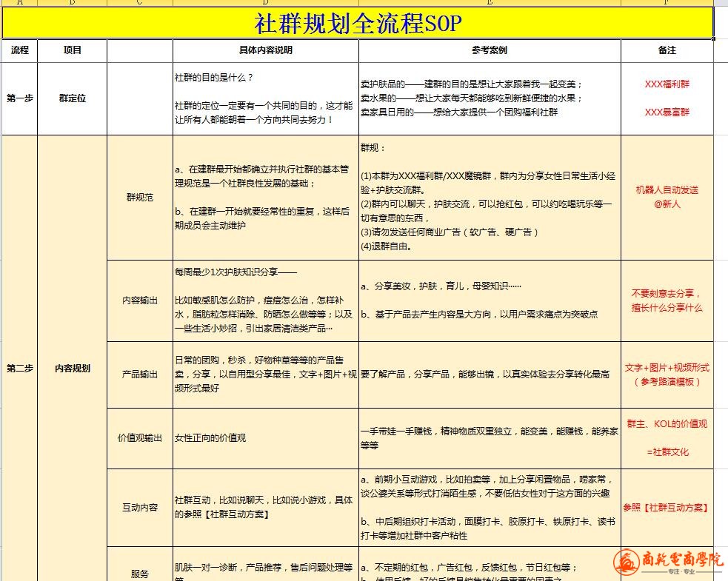Click the "内容输出" sub-item cell

(x=140, y=300)
